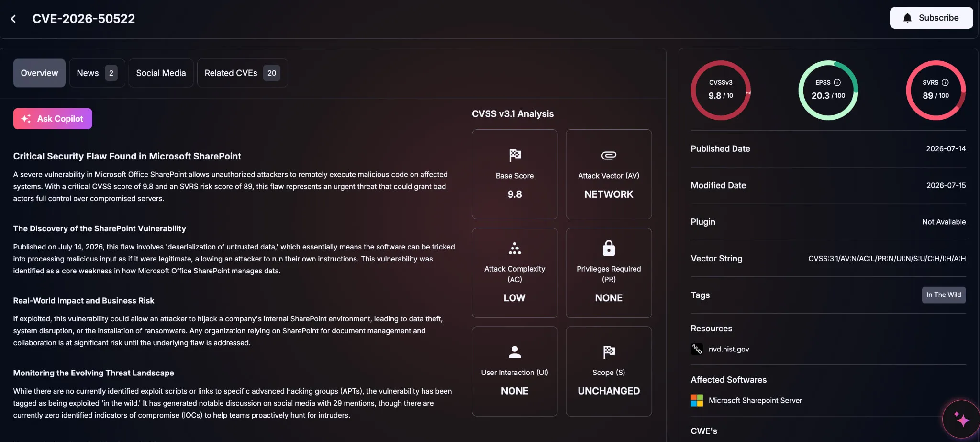Click the Real-World Impact and Business Risk heading
Image resolution: width=980 pixels, height=442 pixels.
(84, 301)
